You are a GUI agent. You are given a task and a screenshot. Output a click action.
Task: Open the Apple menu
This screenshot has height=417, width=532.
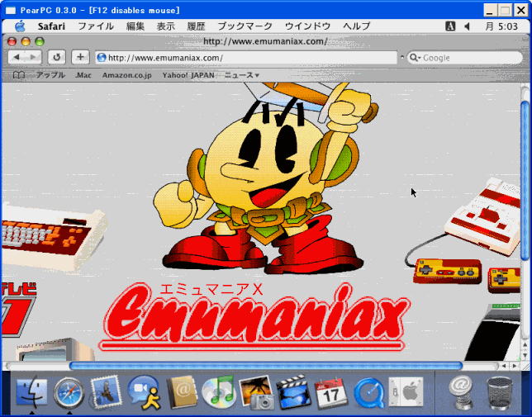point(20,26)
